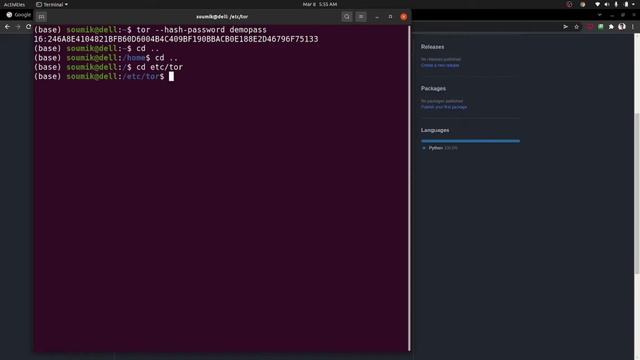
Task: Open the browser profile avatar
Action: click(622, 27)
